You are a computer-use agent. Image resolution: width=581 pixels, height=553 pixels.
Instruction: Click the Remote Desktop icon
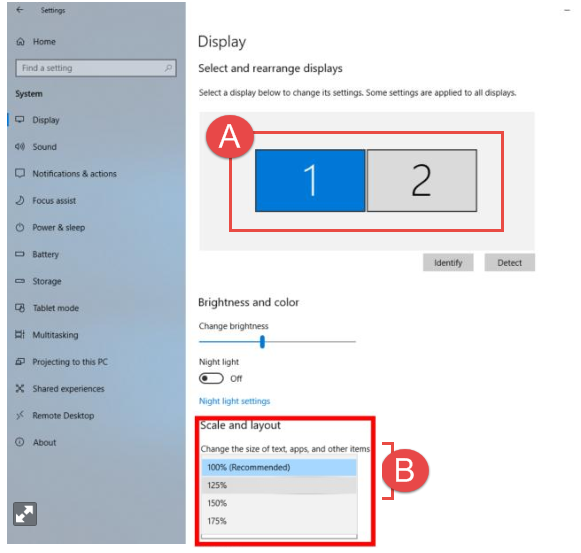coord(20,415)
